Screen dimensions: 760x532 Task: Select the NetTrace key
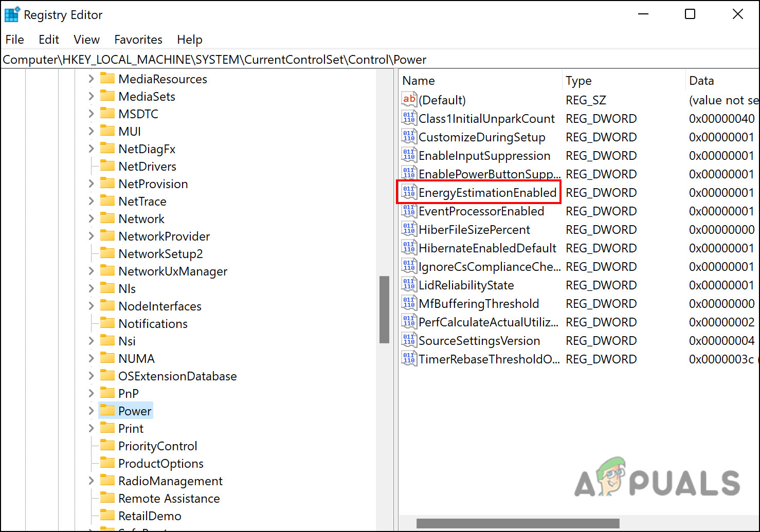pyautogui.click(x=142, y=201)
